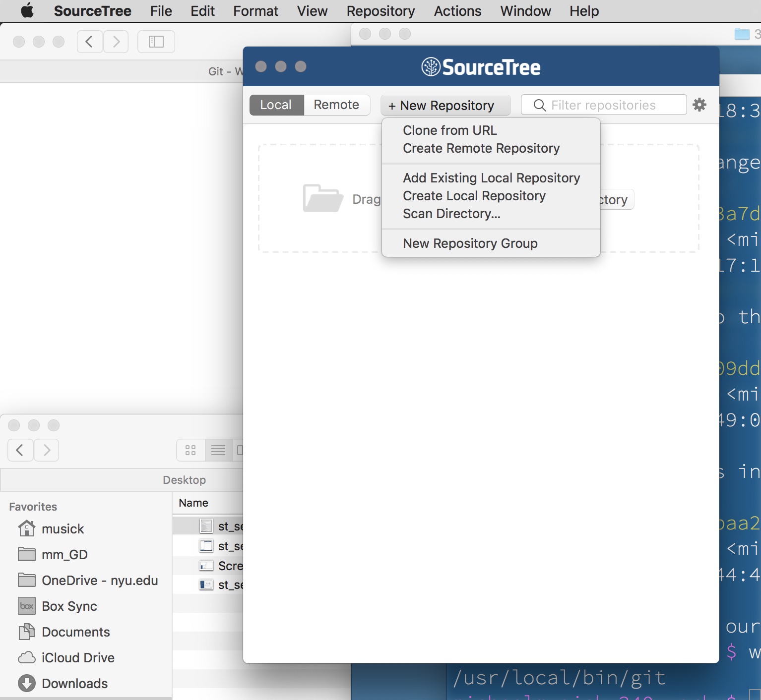Viewport: 761px width, 700px height.
Task: Open the + New Repository dropdown
Action: 445,105
